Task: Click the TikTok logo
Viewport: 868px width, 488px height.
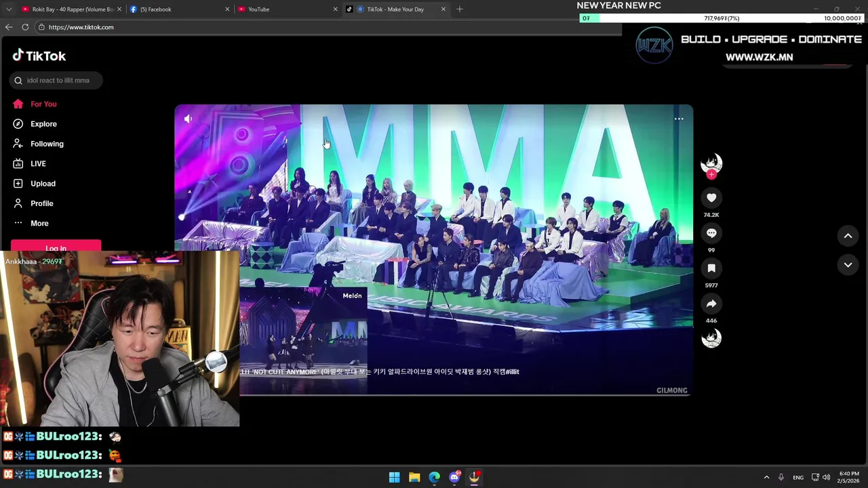Action: [39, 56]
